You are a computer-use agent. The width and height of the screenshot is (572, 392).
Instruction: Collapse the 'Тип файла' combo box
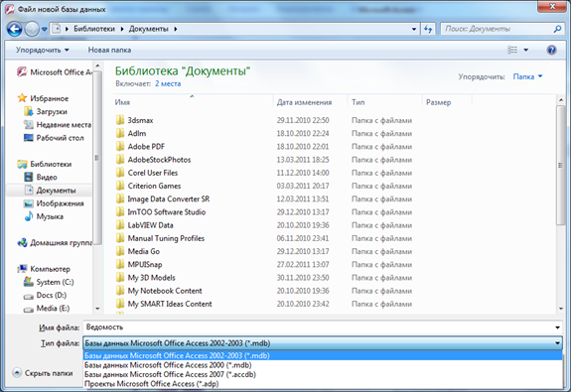[557, 343]
